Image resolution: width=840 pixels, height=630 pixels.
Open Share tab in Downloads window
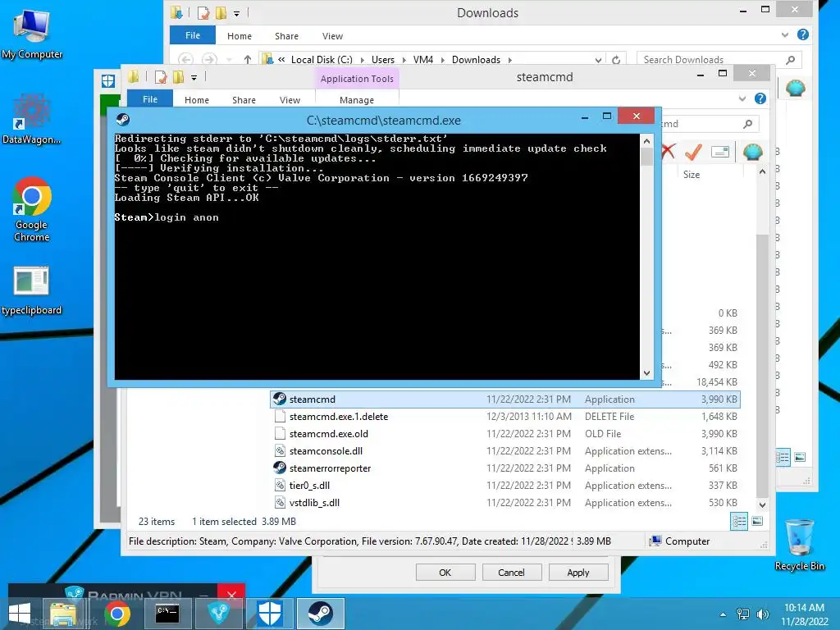point(286,36)
